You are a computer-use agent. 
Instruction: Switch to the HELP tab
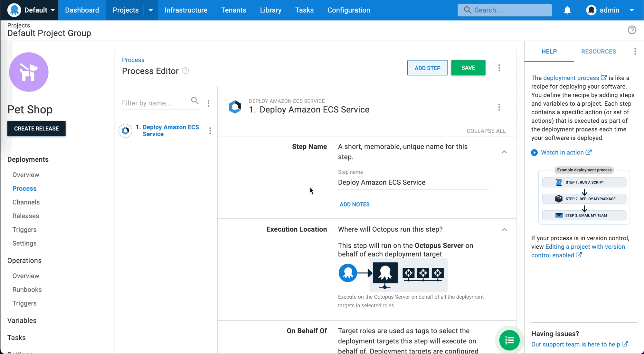(x=549, y=52)
